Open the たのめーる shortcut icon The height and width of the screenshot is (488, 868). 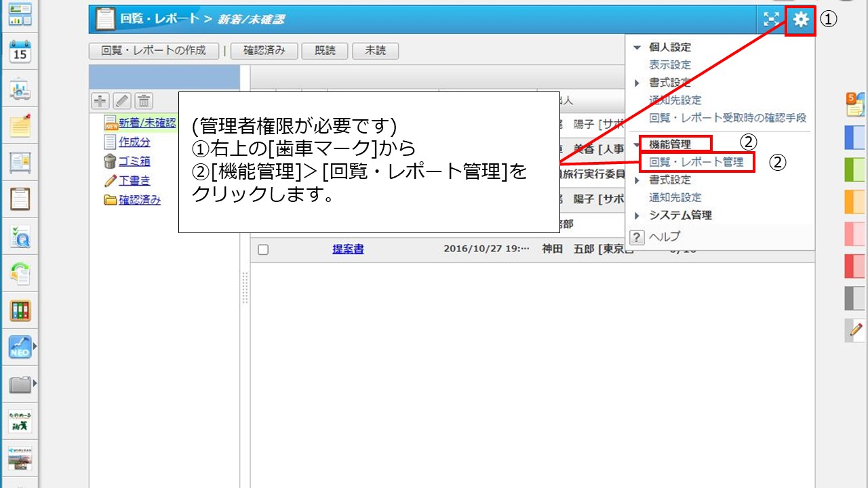[x=20, y=421]
